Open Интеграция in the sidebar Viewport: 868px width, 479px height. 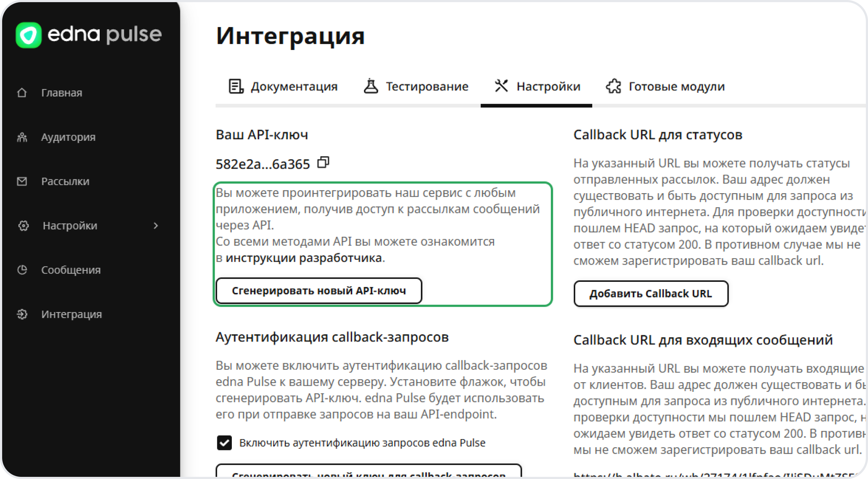click(71, 314)
